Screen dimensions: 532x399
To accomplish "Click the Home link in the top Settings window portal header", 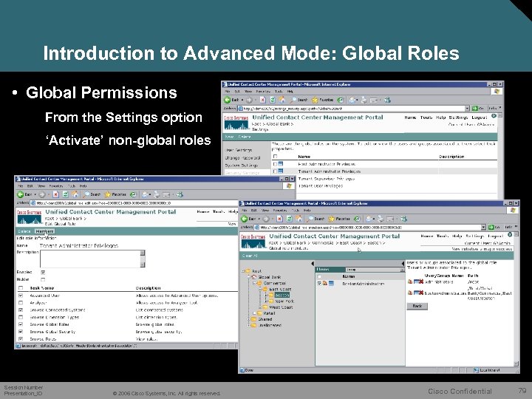I will [410, 117].
